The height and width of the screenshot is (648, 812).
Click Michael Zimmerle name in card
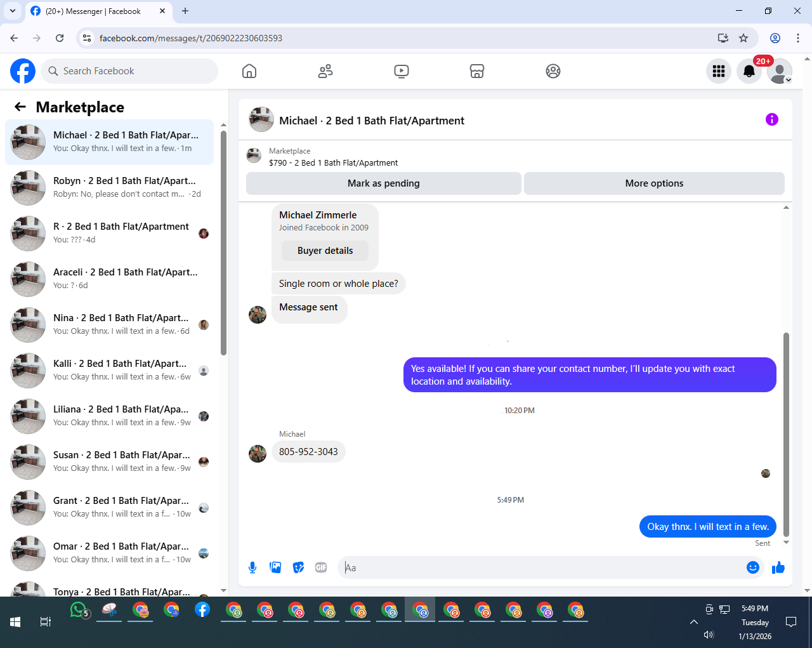[318, 215]
